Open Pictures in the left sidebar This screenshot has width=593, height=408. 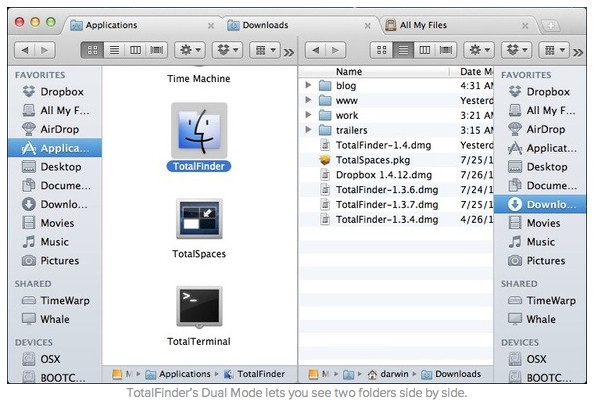pyautogui.click(x=51, y=260)
